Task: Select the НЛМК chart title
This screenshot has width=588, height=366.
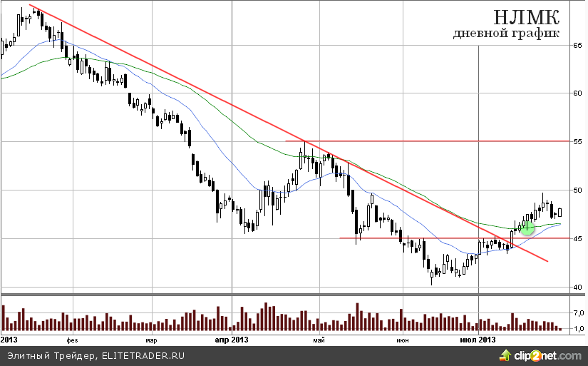Action: (x=527, y=17)
